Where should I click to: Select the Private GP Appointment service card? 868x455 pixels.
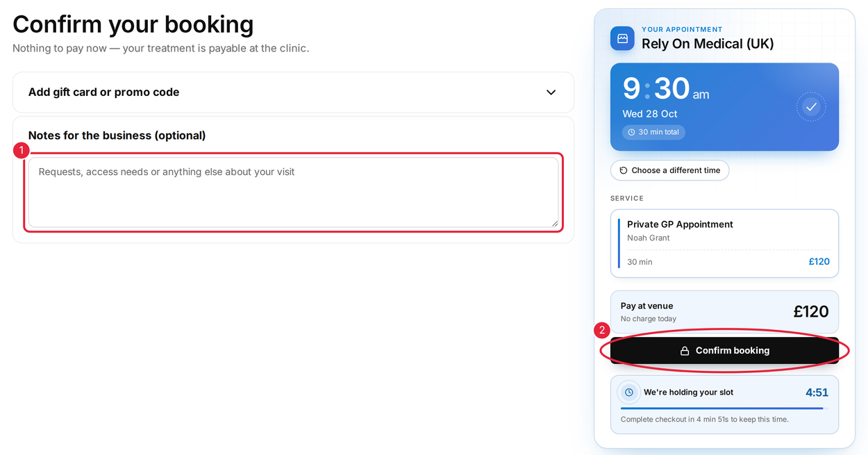(x=724, y=243)
